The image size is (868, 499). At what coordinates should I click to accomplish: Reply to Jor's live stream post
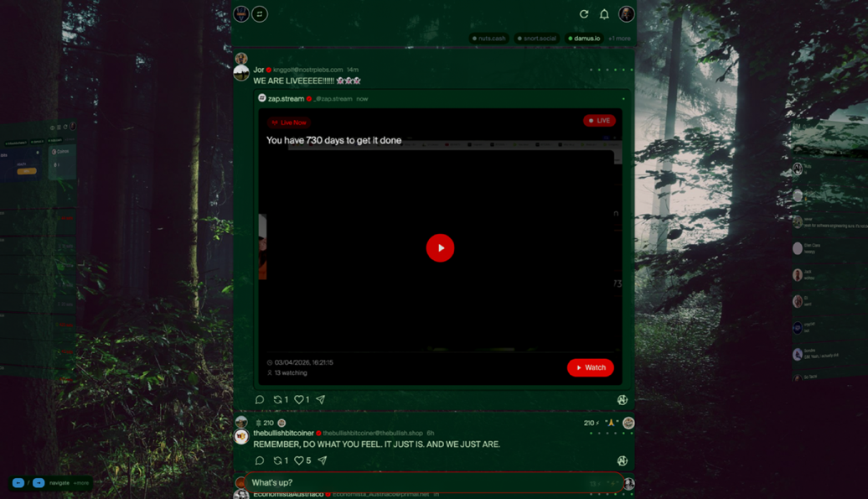click(x=260, y=400)
